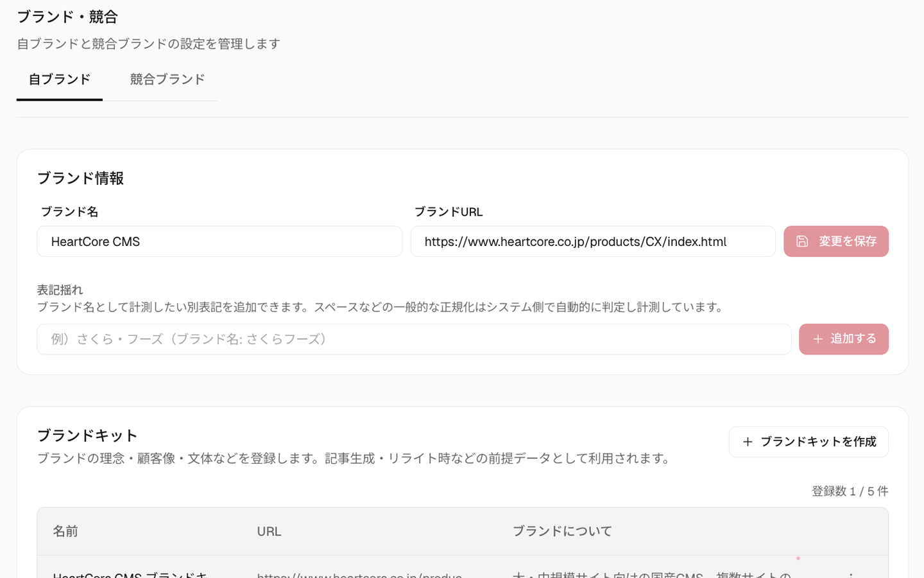Screen dimensions: 924x578
Task: Switch to the 自ブランド tab
Action: pos(59,80)
